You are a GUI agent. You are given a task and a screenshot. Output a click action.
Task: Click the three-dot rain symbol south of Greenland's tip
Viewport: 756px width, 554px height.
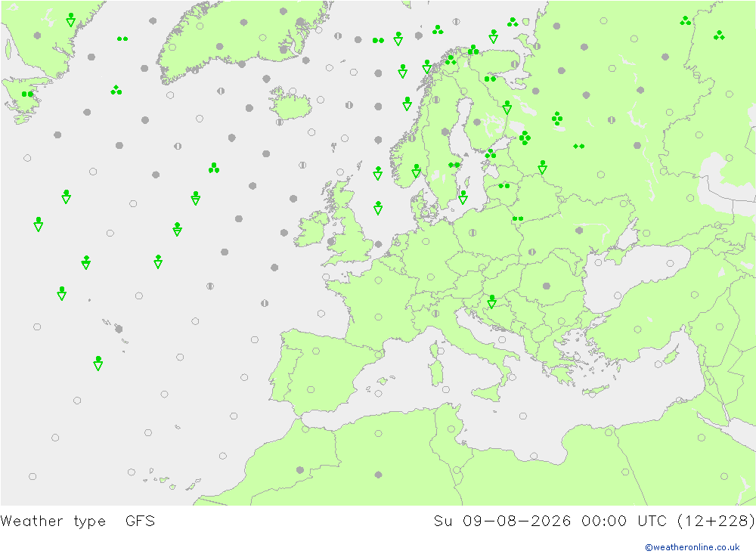click(x=116, y=90)
